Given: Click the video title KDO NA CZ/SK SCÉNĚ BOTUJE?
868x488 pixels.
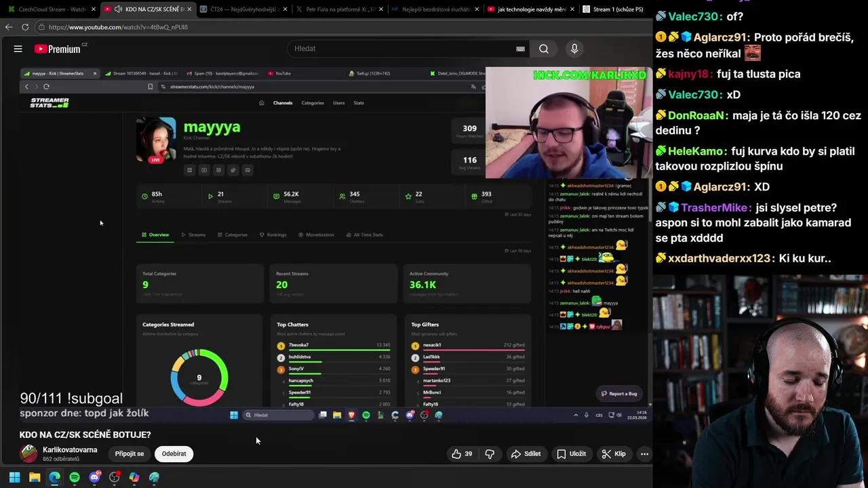Looking at the screenshot, I should click(85, 434).
